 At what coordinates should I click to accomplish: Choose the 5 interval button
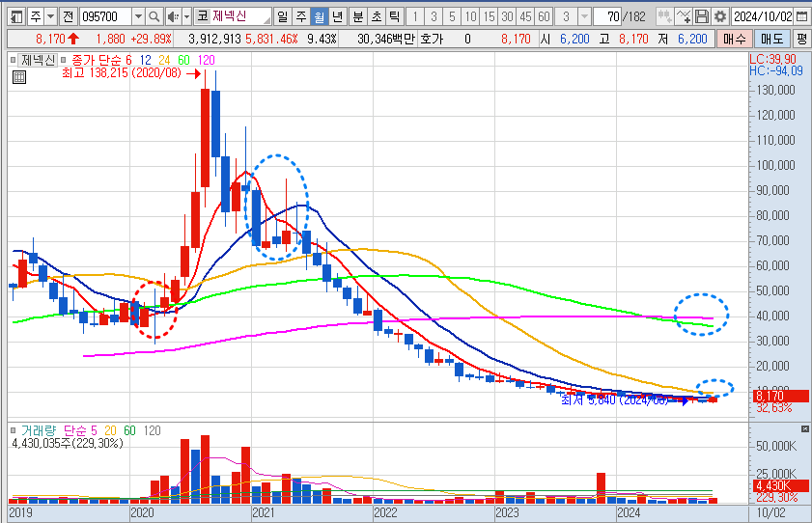452,16
